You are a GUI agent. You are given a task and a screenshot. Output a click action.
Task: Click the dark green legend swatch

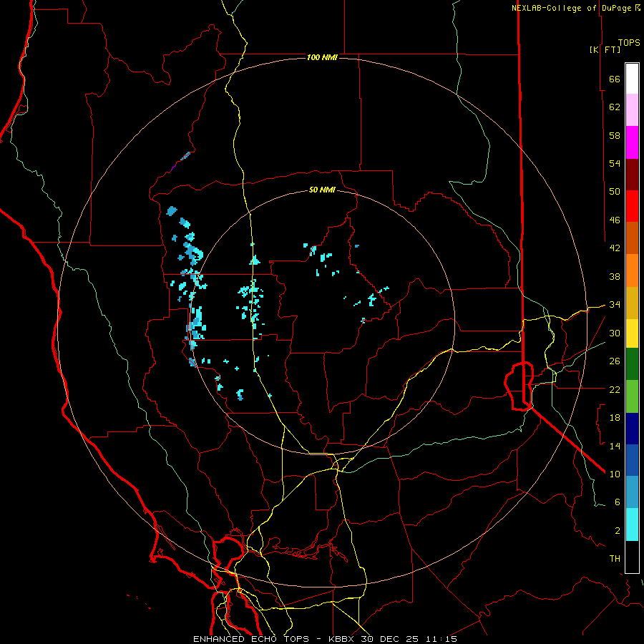[632, 364]
